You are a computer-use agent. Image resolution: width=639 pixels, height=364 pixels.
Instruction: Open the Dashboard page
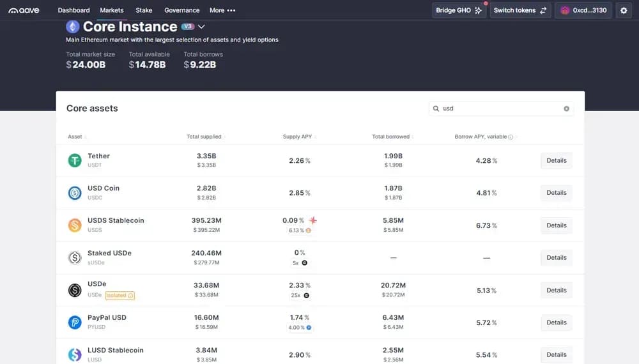[x=73, y=10]
